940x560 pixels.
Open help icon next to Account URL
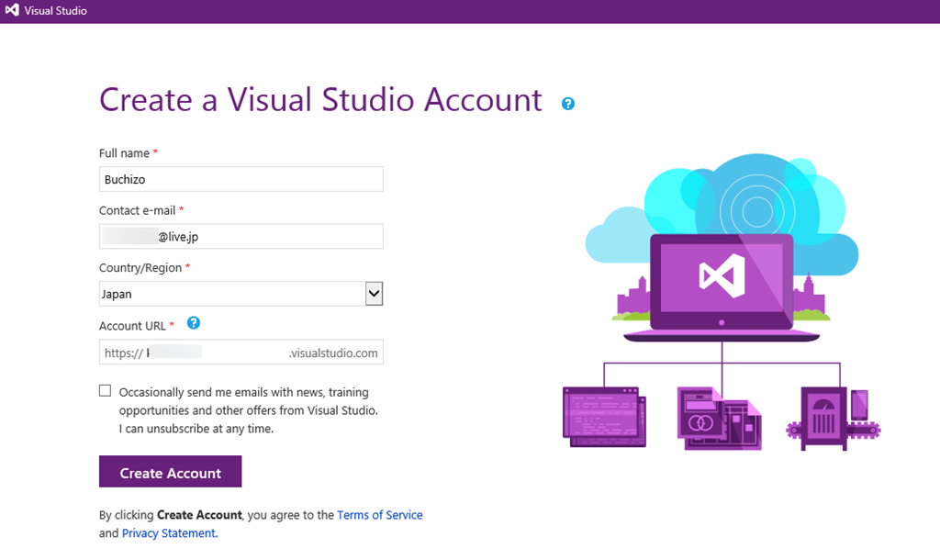click(x=193, y=323)
